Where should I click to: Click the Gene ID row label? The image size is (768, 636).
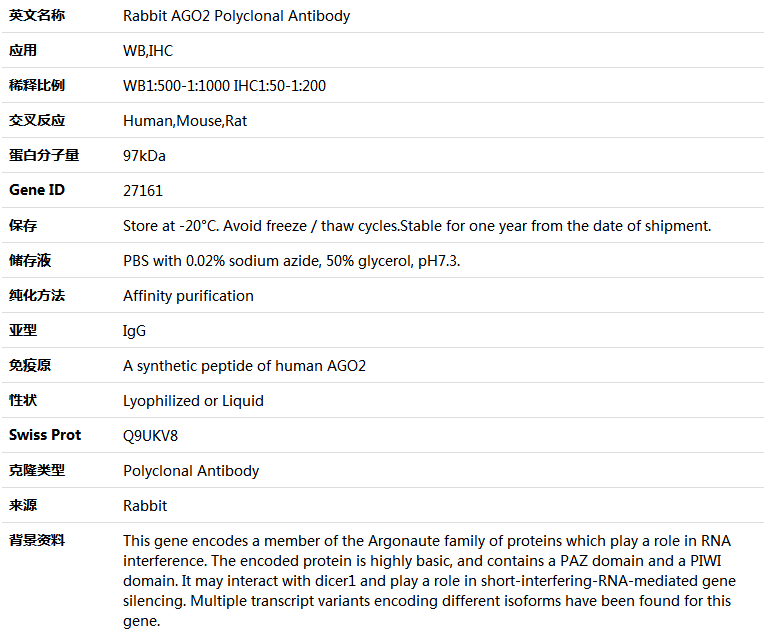tap(37, 190)
